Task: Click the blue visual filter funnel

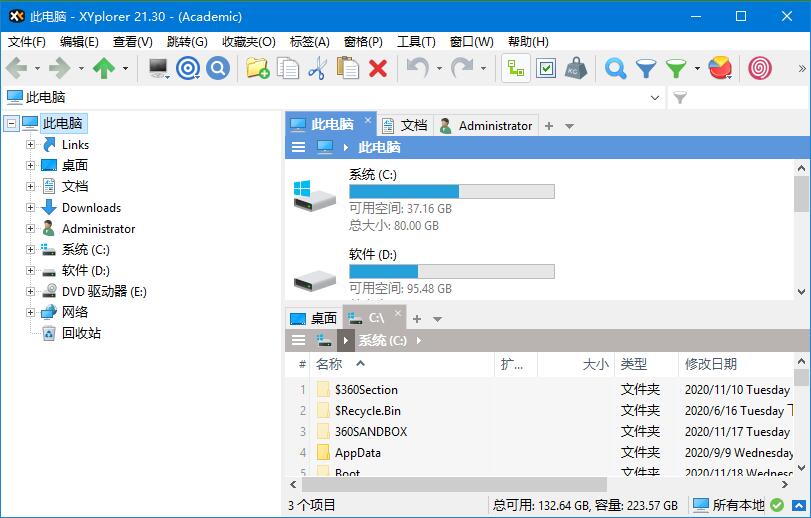Action: click(645, 68)
